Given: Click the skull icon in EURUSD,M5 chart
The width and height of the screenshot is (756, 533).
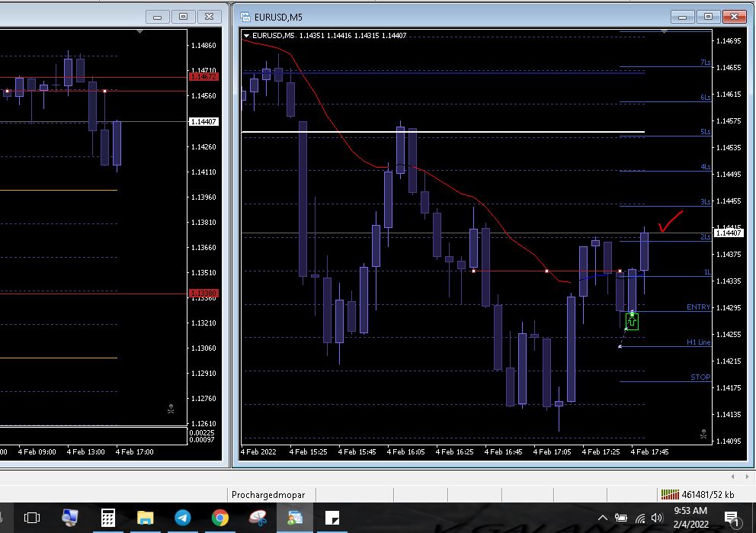Looking at the screenshot, I should (703, 434).
